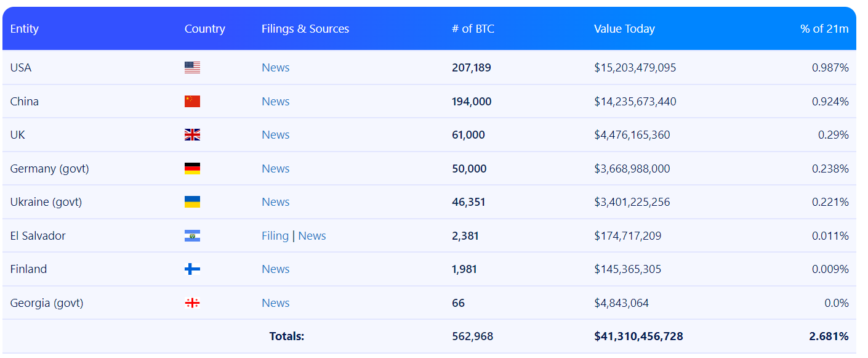868x358 pixels.
Task: Select the Georgia (govt) entity cell
Action: (47, 303)
